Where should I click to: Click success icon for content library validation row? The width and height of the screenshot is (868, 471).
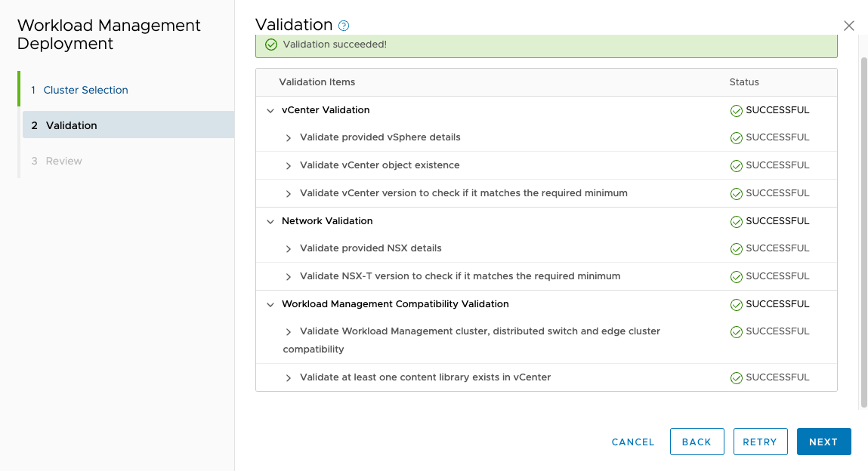coord(737,377)
